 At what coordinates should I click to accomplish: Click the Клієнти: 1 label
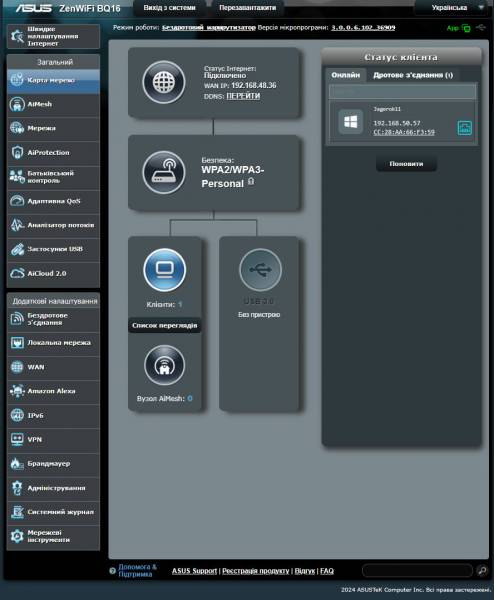pyautogui.click(x=164, y=305)
